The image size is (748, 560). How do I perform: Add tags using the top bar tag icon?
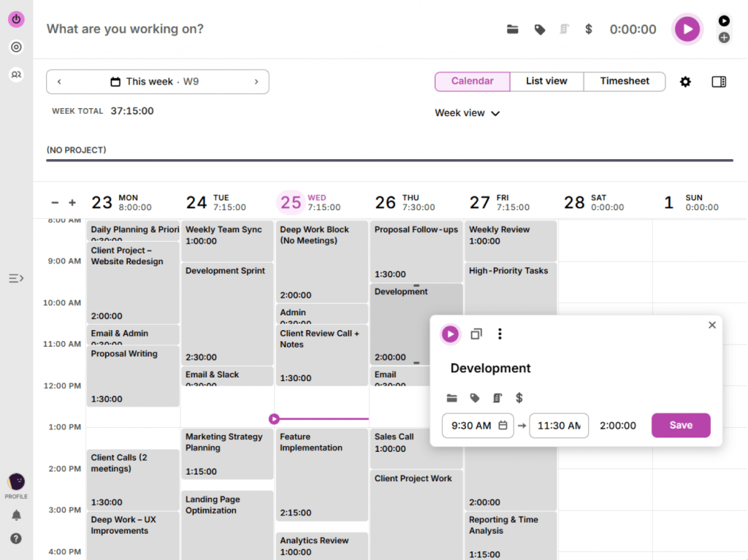point(540,29)
